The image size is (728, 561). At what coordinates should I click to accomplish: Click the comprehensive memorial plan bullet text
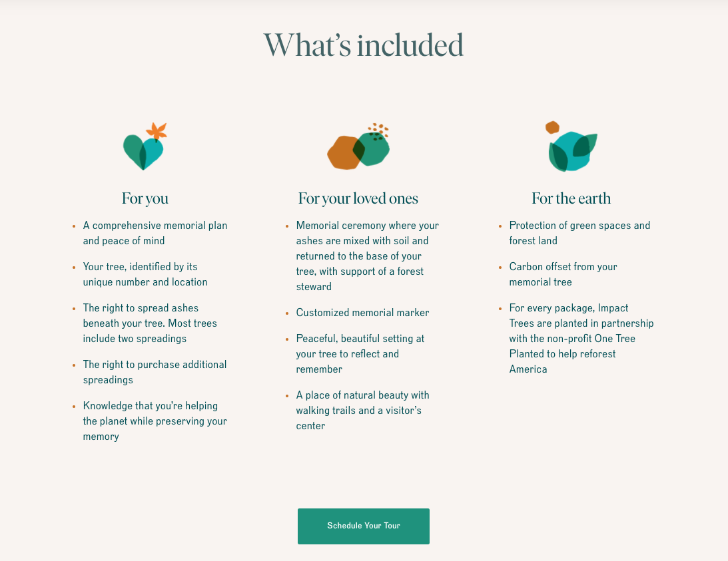(x=155, y=233)
